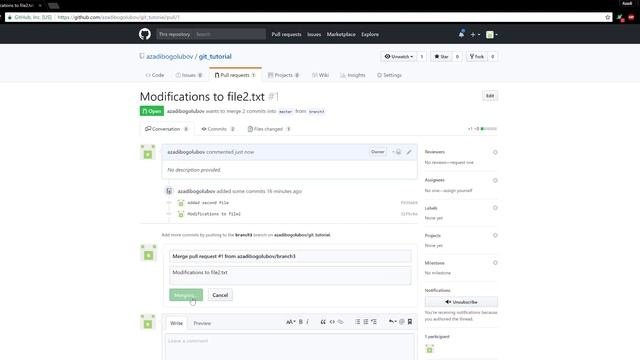Click the merge commit title field

(x=290, y=256)
